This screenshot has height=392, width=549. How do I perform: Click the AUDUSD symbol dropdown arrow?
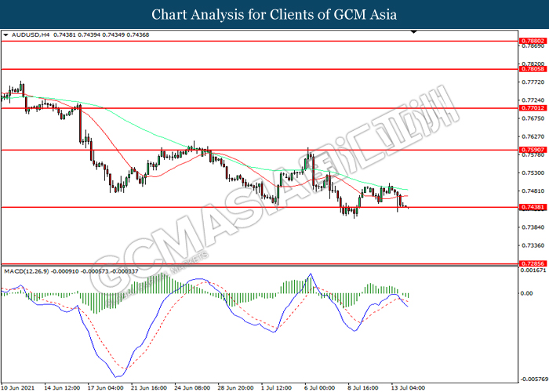pyautogui.click(x=6, y=35)
